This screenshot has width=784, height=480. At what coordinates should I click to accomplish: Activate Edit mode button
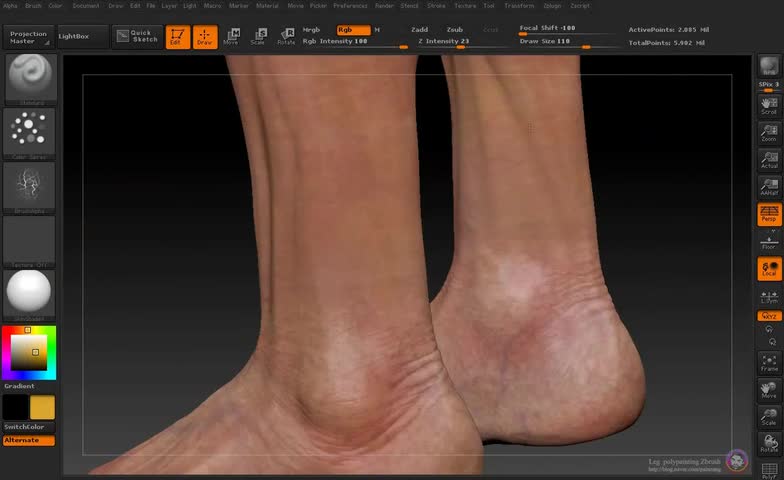[x=178, y=37]
